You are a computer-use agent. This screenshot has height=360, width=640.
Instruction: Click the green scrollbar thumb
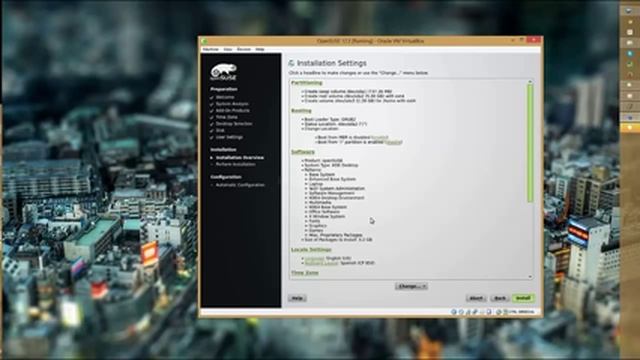click(x=530, y=143)
